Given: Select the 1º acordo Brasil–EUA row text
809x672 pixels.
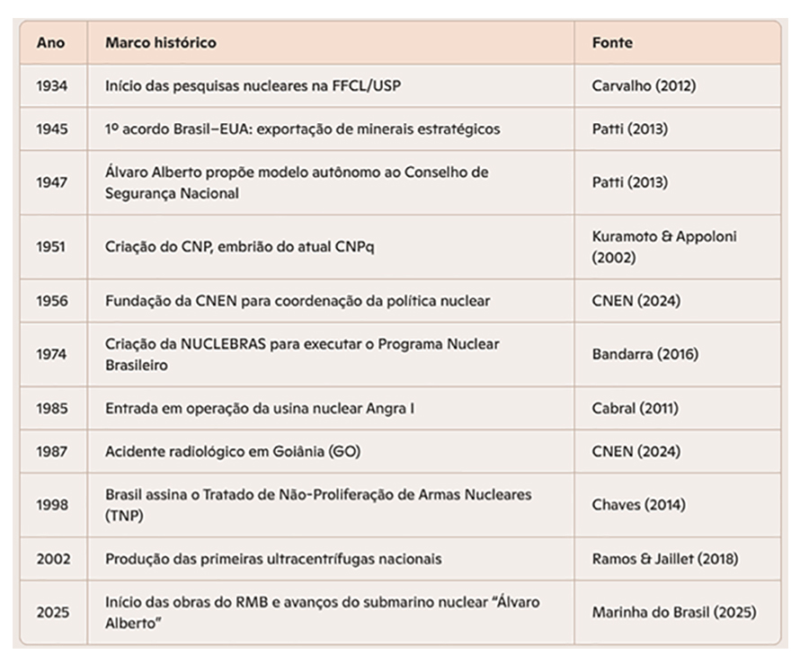Looking at the screenshot, I should (302, 128).
